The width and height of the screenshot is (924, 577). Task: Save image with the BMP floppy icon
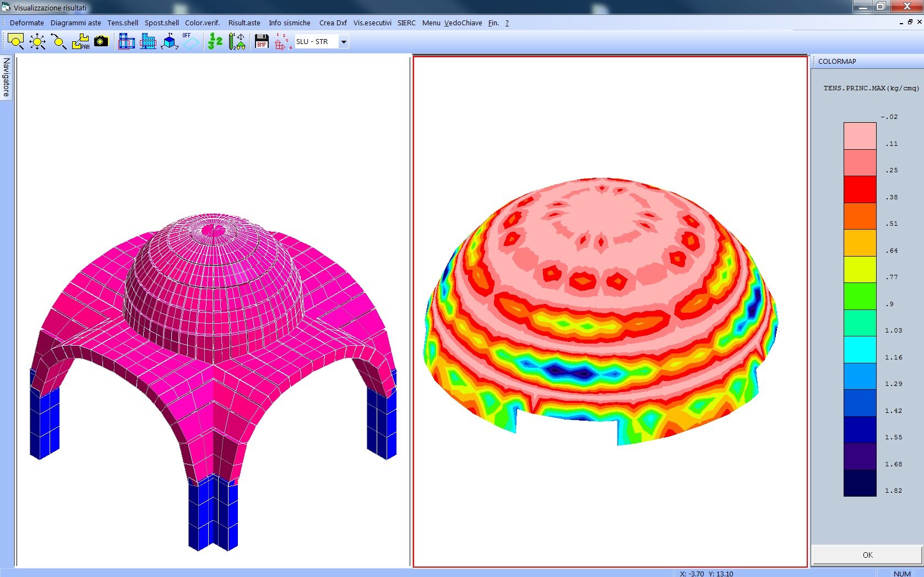[262, 41]
